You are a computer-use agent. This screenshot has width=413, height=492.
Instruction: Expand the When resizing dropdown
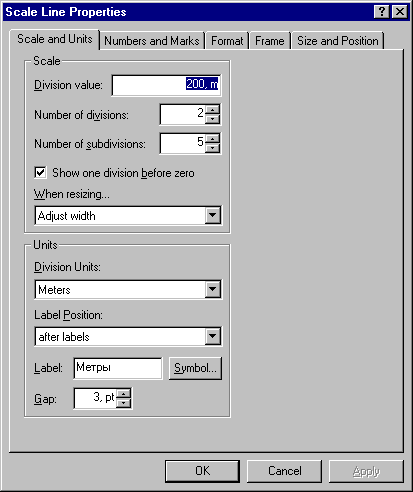pyautogui.click(x=212, y=215)
